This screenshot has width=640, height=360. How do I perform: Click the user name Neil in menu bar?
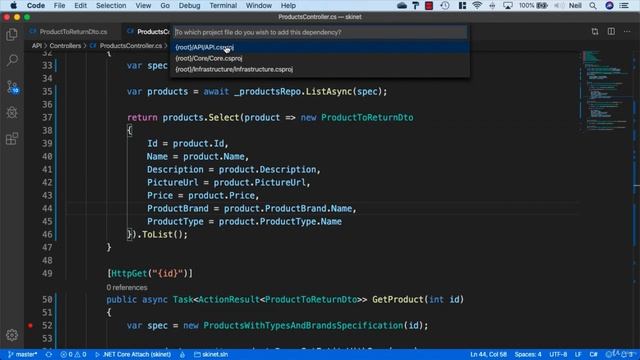[x=575, y=5]
